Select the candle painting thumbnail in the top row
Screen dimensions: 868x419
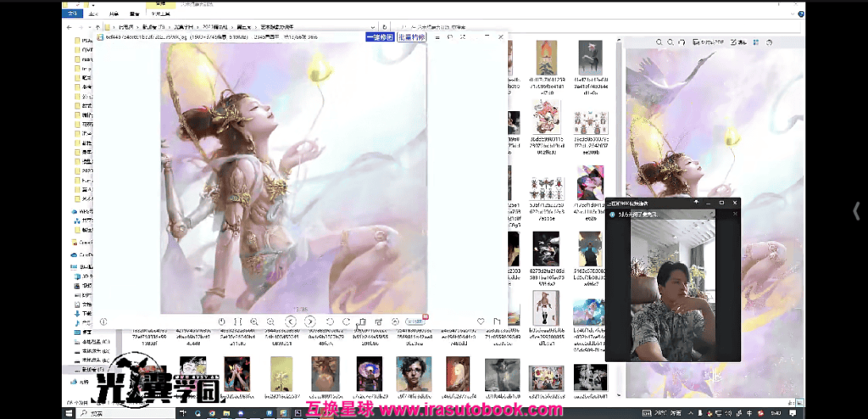(x=547, y=57)
